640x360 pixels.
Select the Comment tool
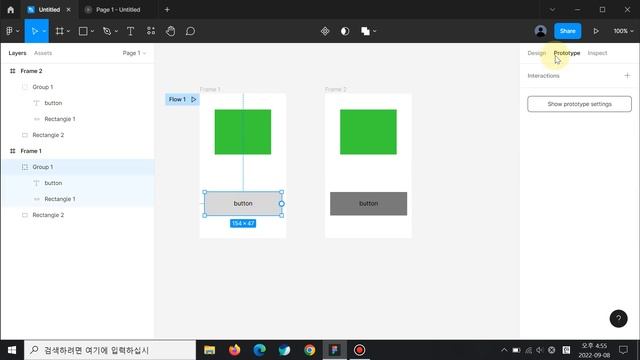190,31
